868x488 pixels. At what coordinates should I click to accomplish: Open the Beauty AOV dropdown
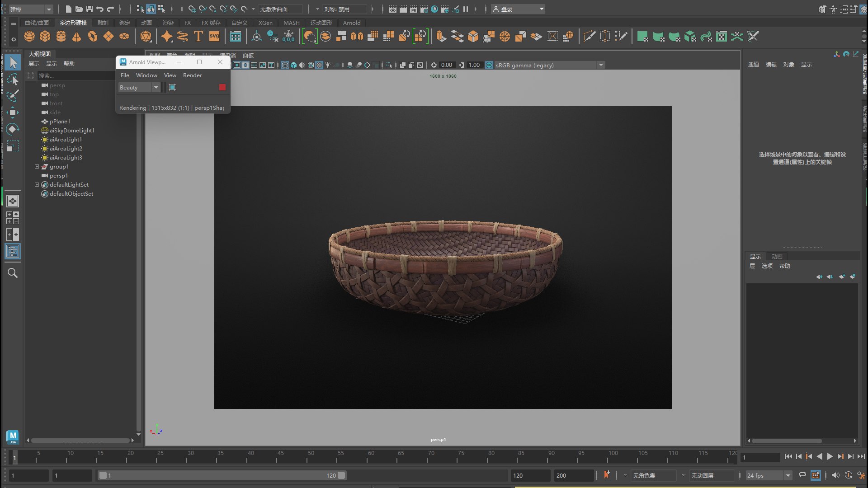tap(139, 87)
